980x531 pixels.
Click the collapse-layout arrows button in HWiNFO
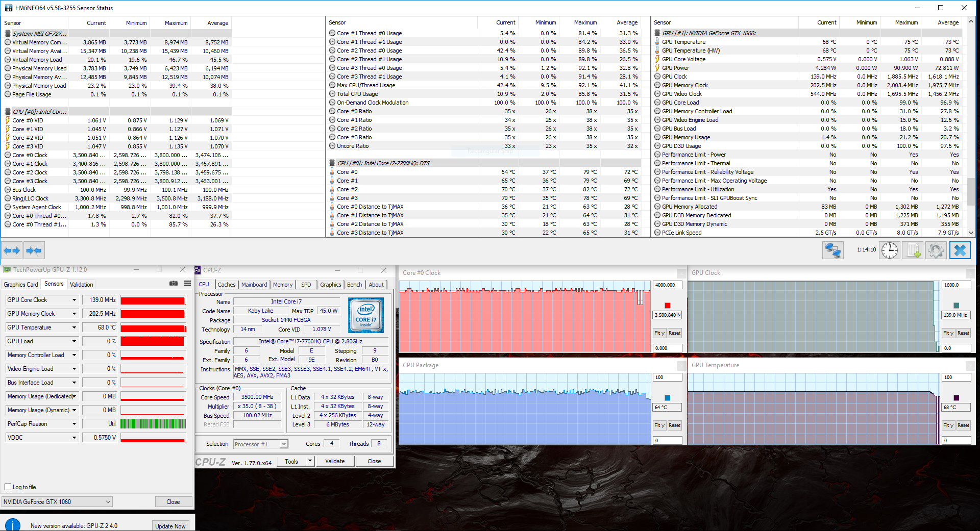(34, 250)
